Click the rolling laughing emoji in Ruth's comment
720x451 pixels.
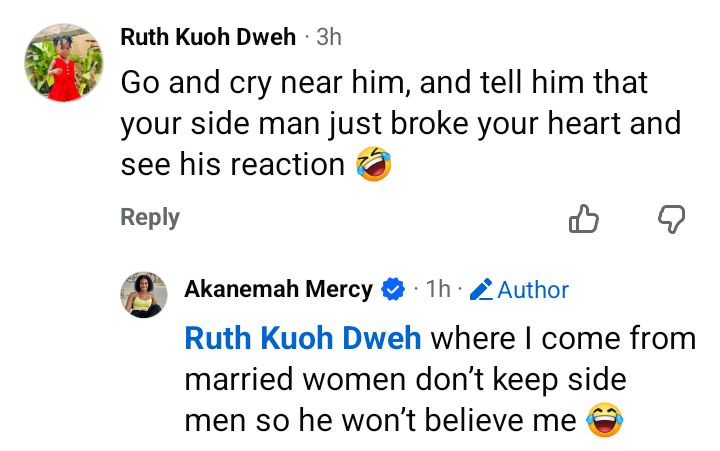pos(374,165)
